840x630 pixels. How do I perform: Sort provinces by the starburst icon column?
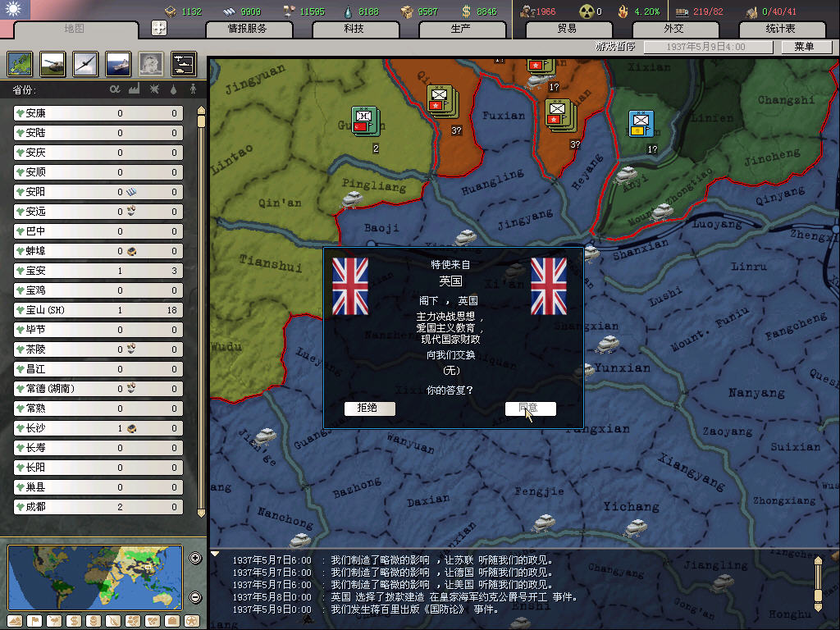click(154, 89)
